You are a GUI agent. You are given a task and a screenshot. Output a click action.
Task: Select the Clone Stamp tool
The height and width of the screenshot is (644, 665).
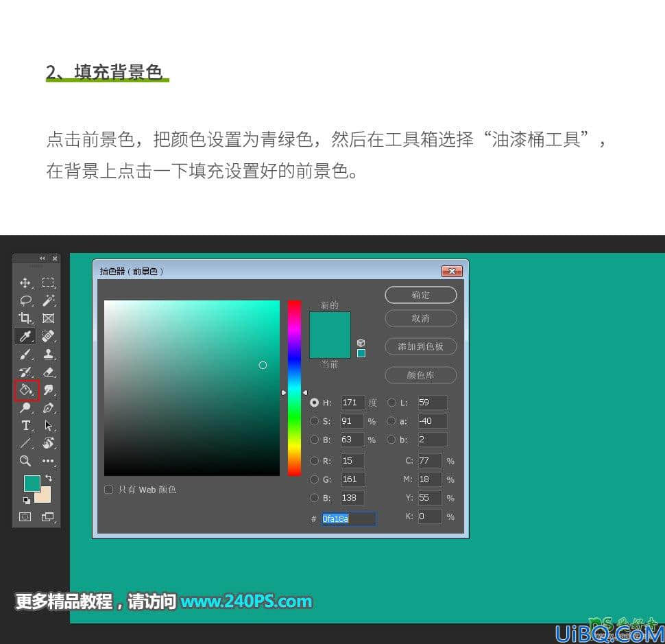click(x=48, y=354)
